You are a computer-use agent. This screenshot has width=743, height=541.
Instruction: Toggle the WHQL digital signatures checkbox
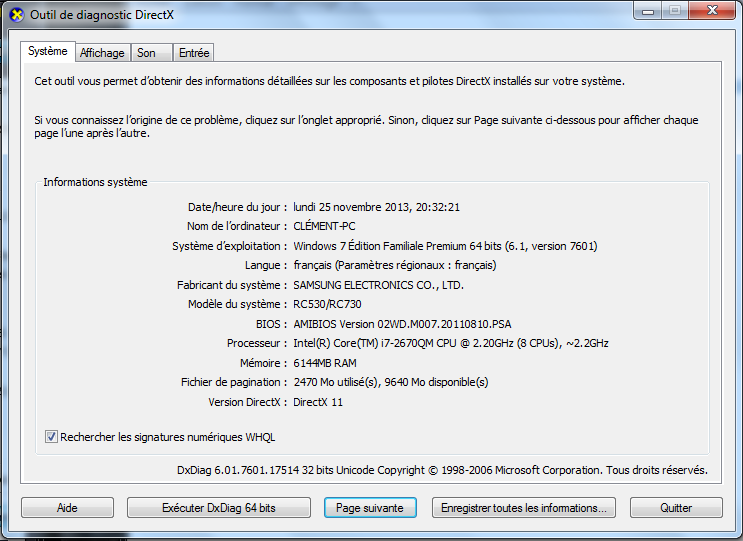point(51,437)
